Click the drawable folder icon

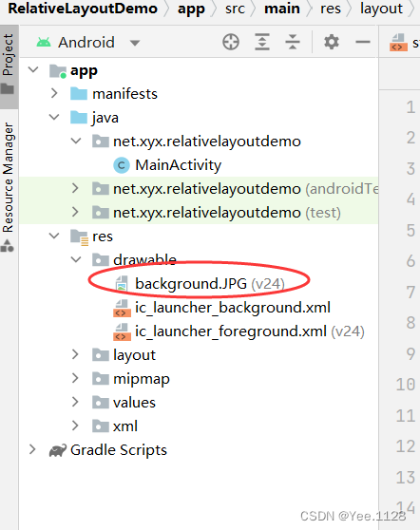click(x=101, y=260)
